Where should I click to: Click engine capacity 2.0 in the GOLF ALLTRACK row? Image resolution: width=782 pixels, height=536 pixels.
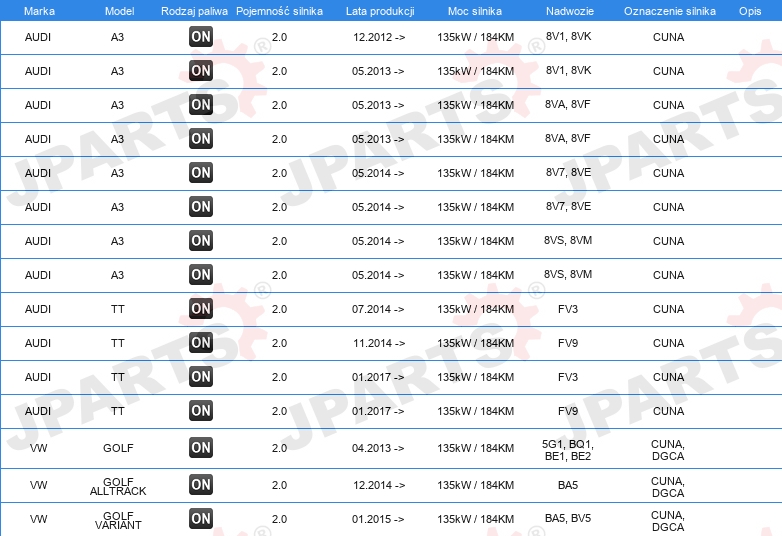[x=279, y=485]
